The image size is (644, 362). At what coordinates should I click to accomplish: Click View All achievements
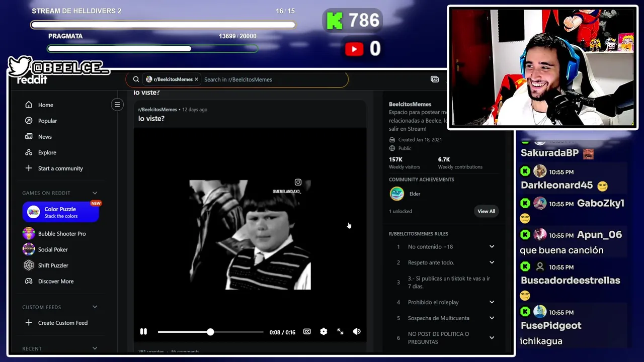tap(486, 212)
